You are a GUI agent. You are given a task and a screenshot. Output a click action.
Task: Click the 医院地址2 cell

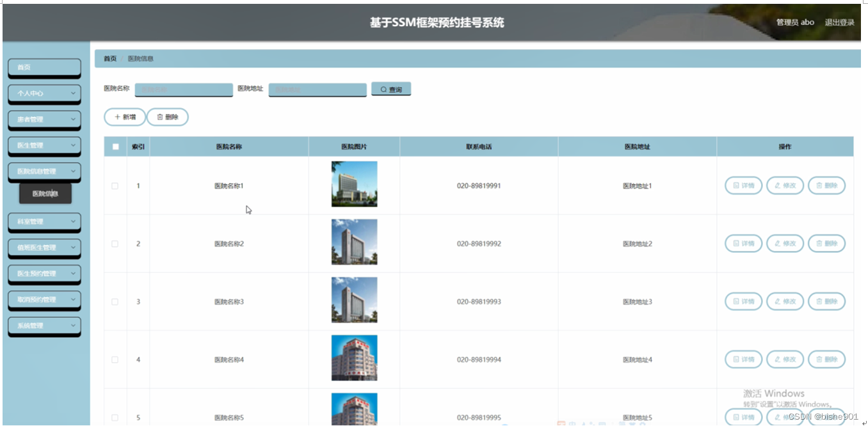[x=637, y=244]
